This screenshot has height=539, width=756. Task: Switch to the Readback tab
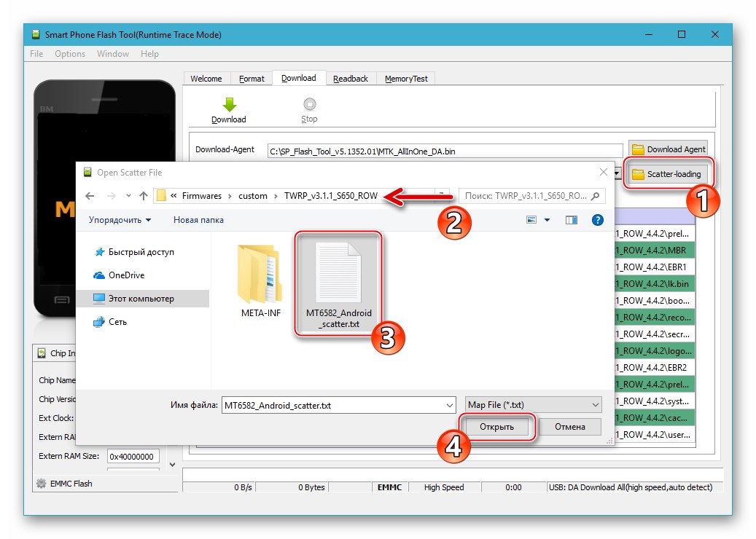(351, 78)
